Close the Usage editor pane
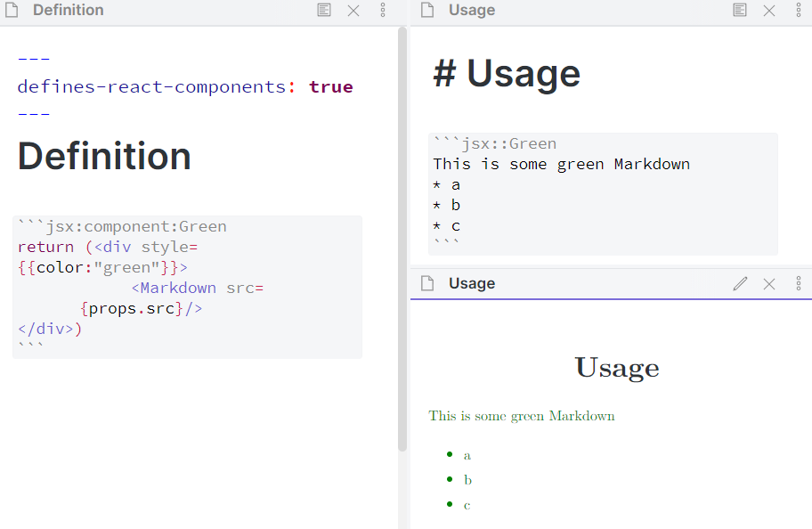812x529 pixels. (x=769, y=11)
